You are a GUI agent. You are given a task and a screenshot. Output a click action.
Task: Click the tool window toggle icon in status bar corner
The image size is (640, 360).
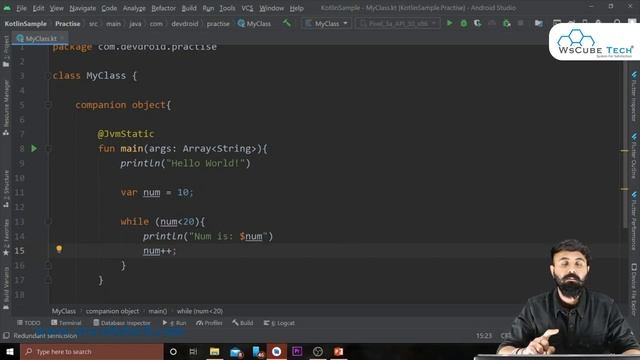point(6,336)
